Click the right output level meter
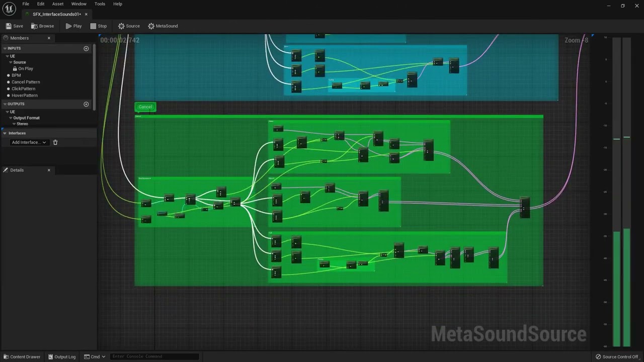This screenshot has width=644, height=362. tap(626, 192)
